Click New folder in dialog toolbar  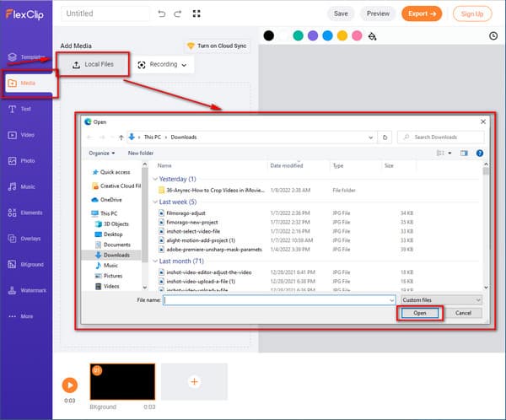coord(141,153)
